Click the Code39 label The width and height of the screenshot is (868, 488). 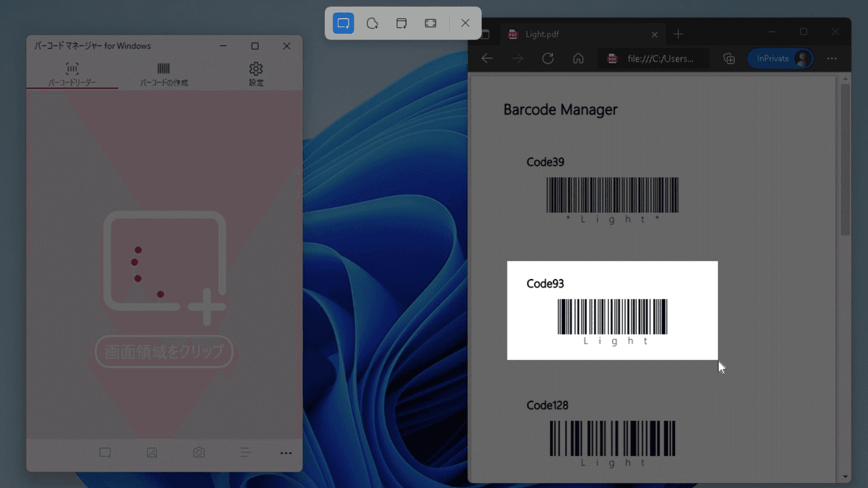[545, 162]
